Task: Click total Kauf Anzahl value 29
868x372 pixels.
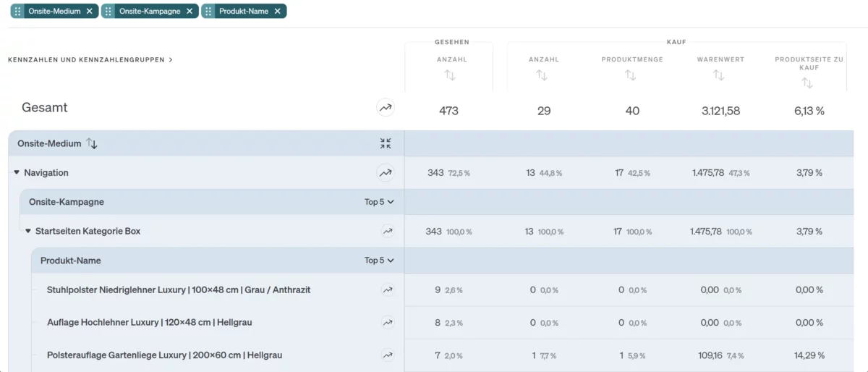Action: [x=544, y=111]
